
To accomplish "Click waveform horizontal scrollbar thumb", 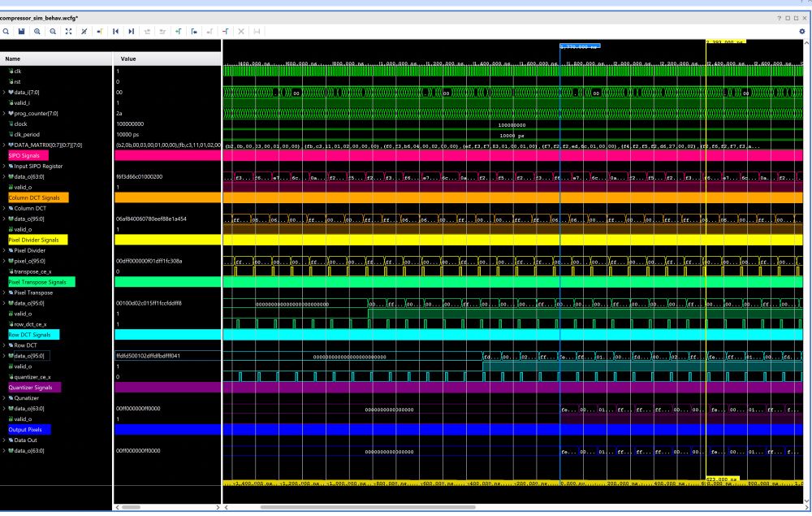I will [368, 507].
